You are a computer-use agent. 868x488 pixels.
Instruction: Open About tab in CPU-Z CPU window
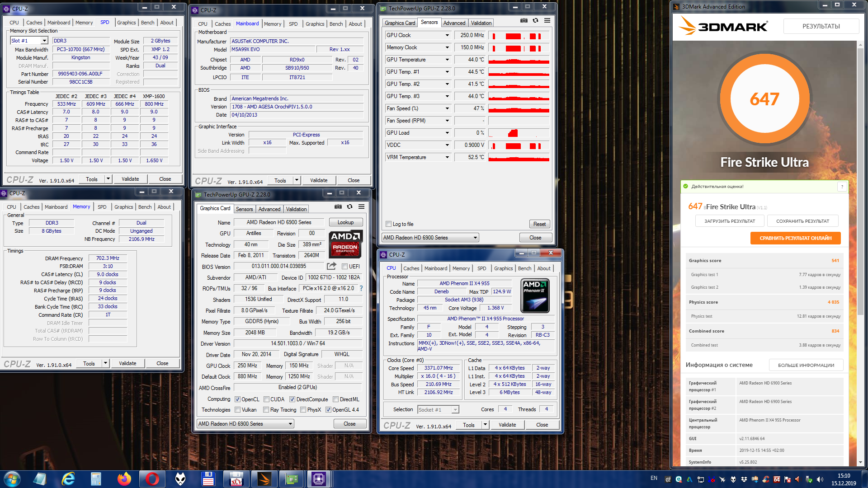[x=544, y=268]
